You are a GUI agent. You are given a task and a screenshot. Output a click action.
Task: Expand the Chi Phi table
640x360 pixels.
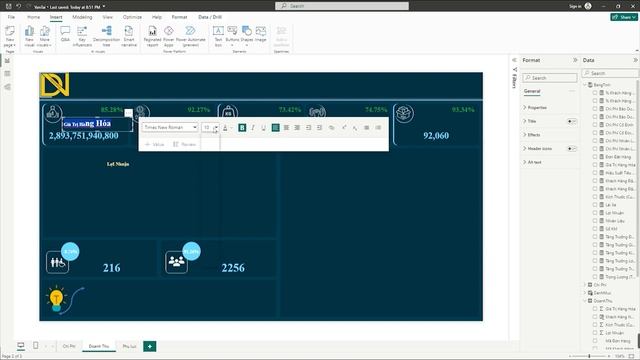coord(585,284)
